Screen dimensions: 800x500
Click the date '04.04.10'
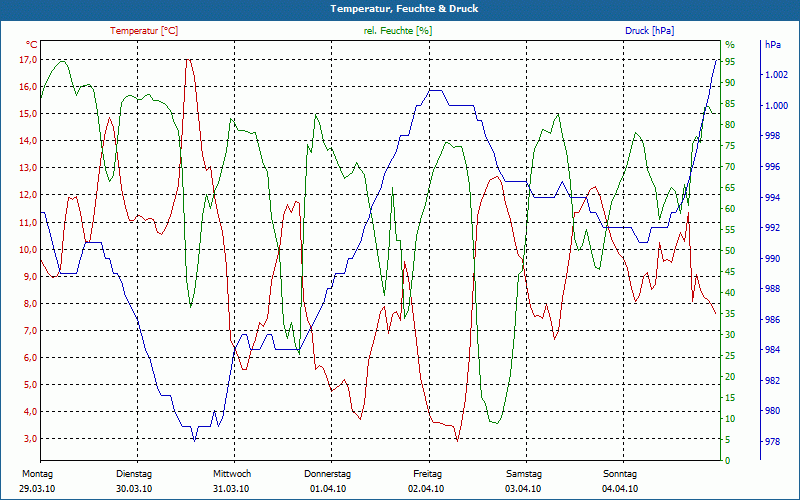point(620,489)
